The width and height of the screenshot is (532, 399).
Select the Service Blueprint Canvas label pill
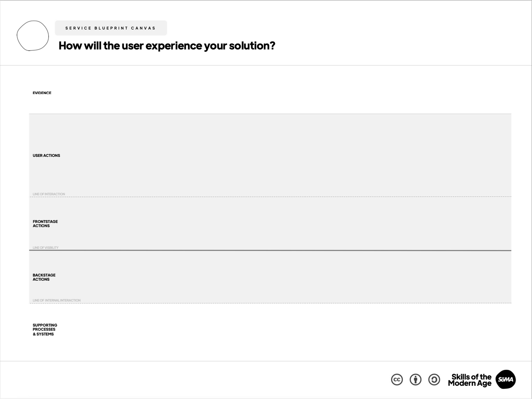click(111, 28)
